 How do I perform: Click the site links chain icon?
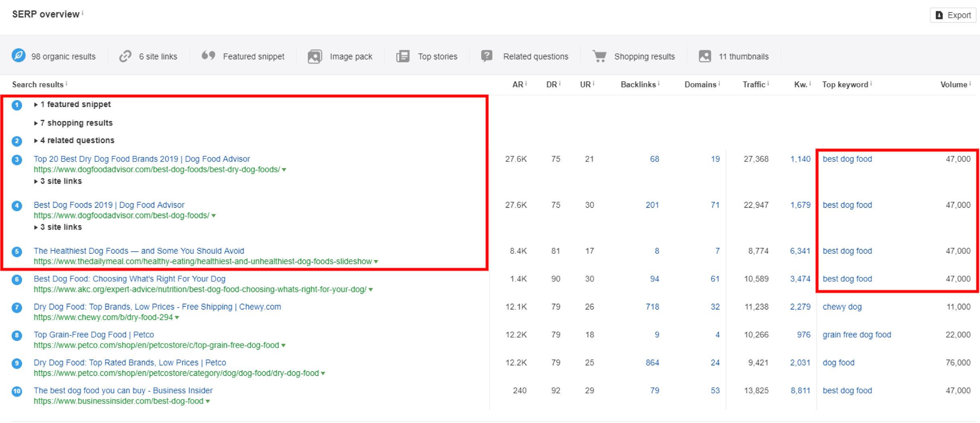pos(125,56)
